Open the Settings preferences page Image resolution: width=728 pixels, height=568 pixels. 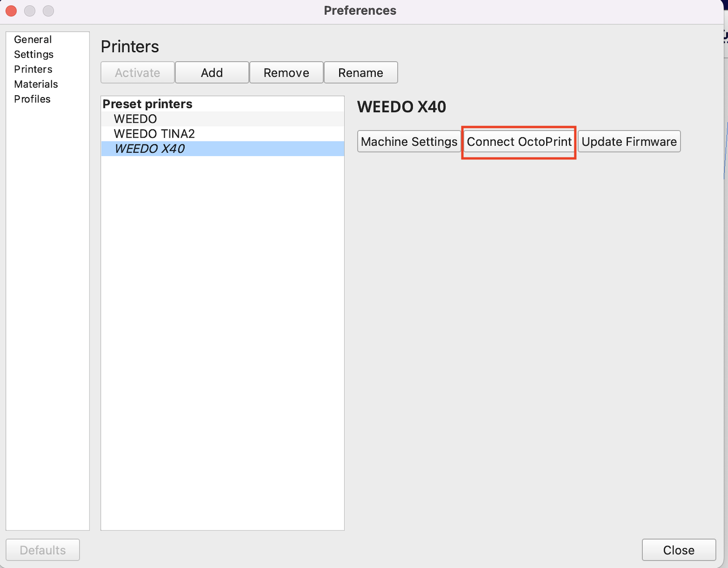[x=34, y=54]
